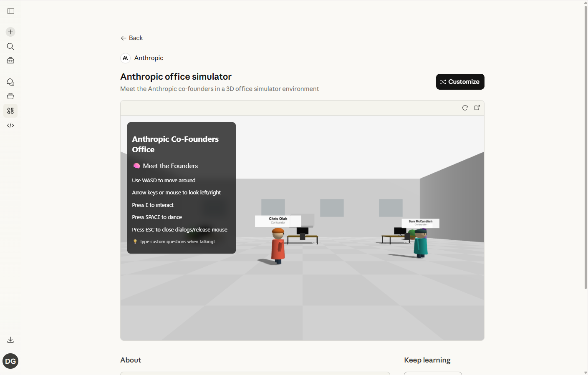Click the About section heading
This screenshot has height=375, width=588.
click(x=131, y=360)
